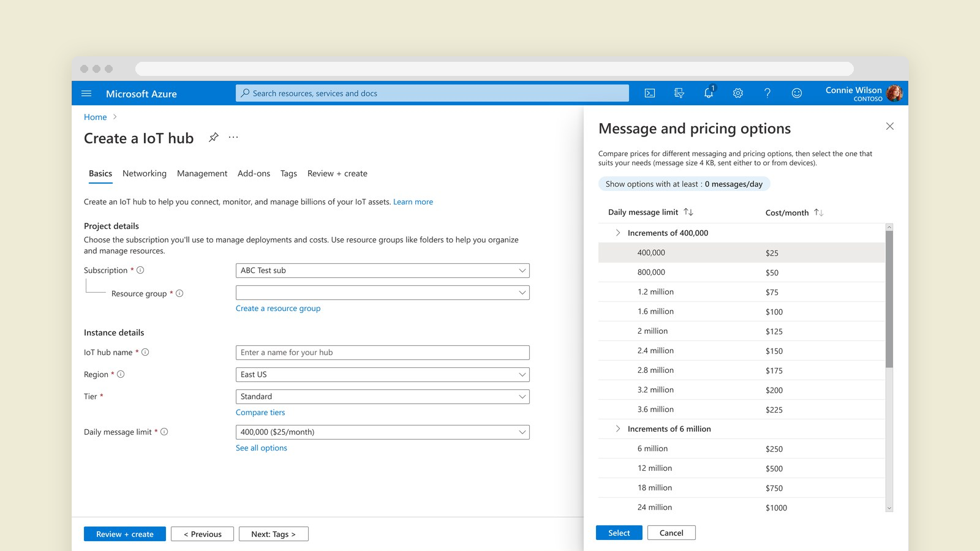Open Connie Wilson's account avatar

(894, 93)
